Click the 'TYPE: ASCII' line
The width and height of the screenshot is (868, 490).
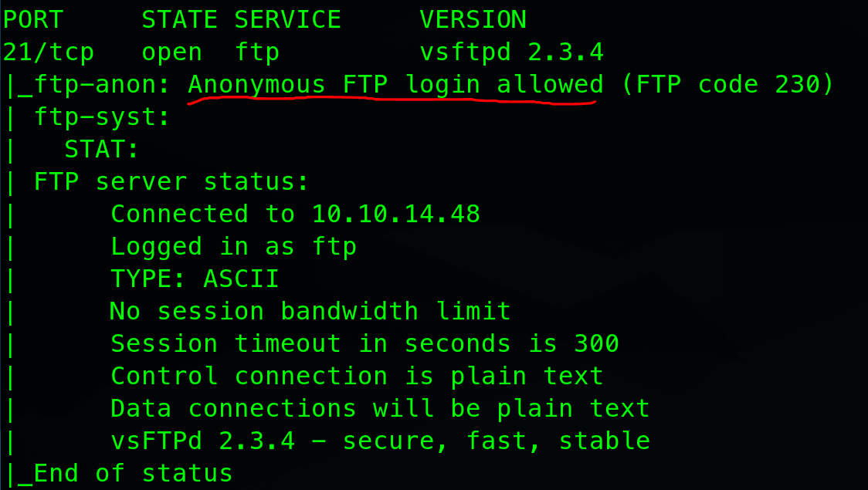(x=195, y=279)
